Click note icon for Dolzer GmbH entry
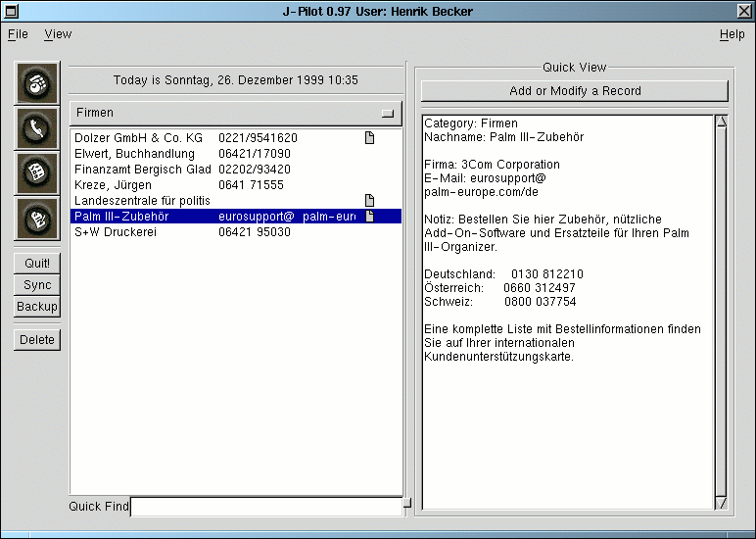The image size is (756, 539). click(x=369, y=138)
